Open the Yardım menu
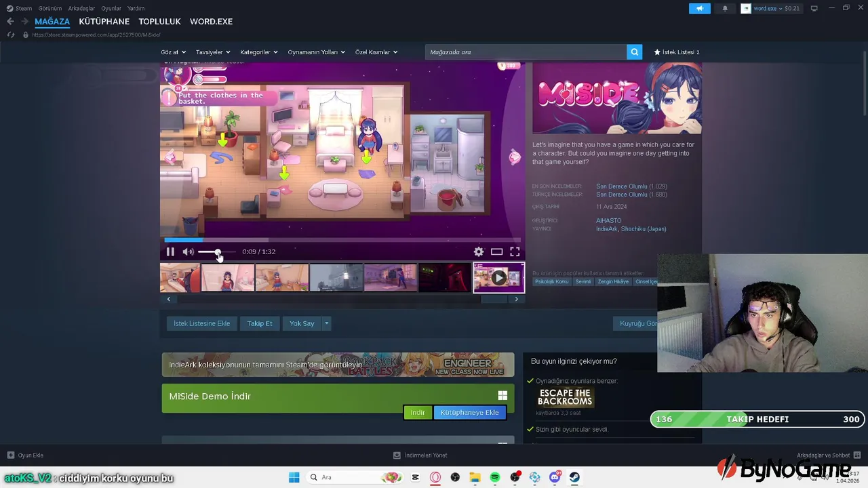The width and height of the screenshot is (868, 488). coord(136,9)
